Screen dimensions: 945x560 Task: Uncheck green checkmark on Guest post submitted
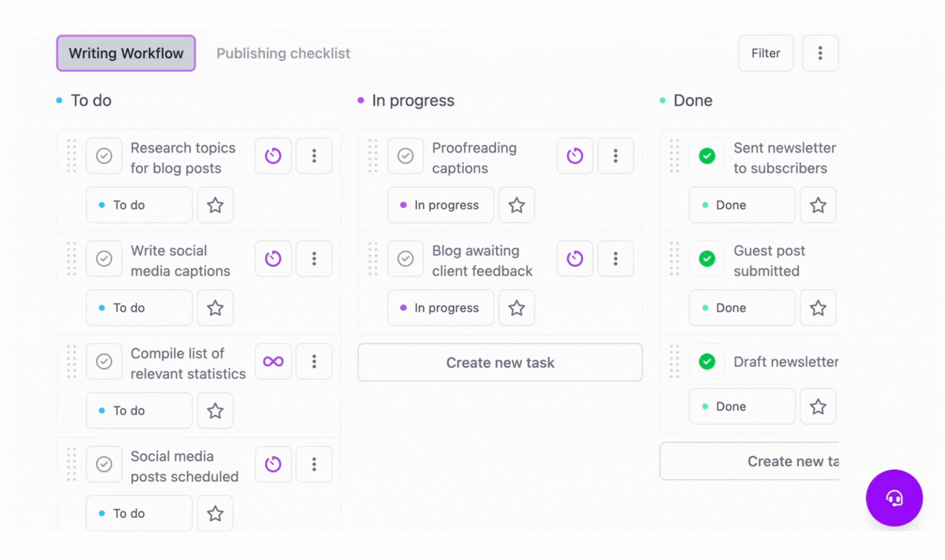pyautogui.click(x=707, y=259)
